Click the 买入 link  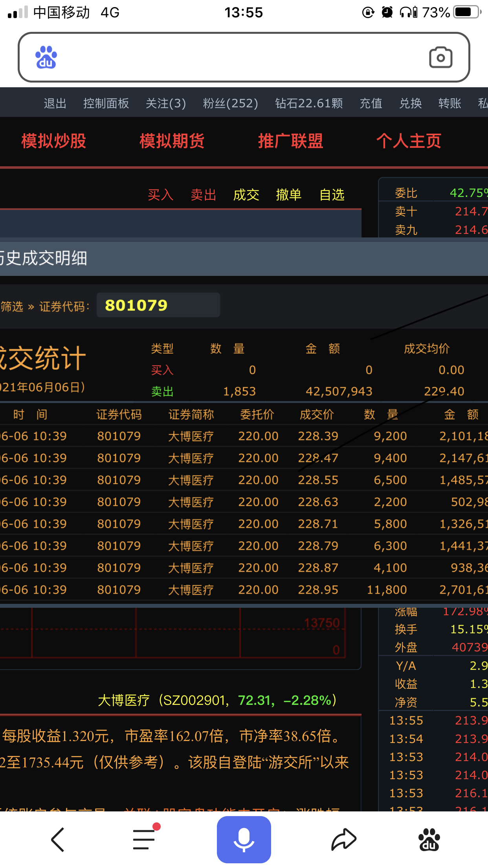(160, 195)
